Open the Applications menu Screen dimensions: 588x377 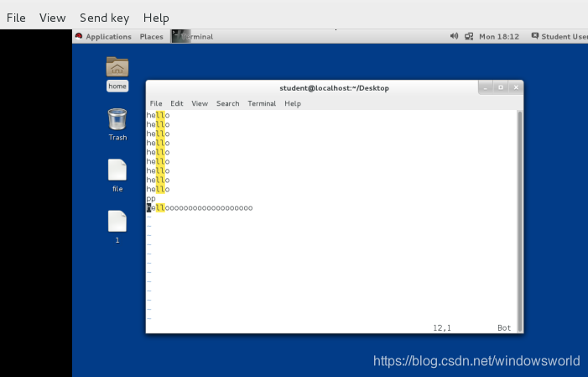coord(108,36)
